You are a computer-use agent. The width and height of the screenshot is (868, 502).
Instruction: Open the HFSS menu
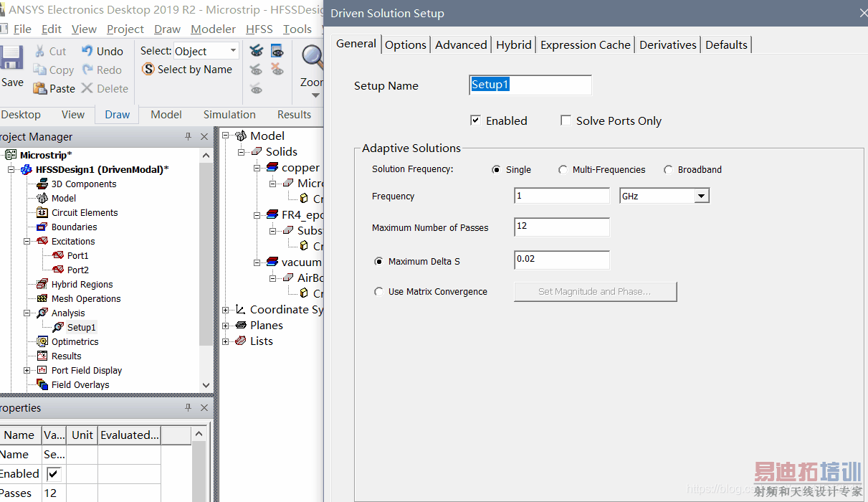(259, 29)
